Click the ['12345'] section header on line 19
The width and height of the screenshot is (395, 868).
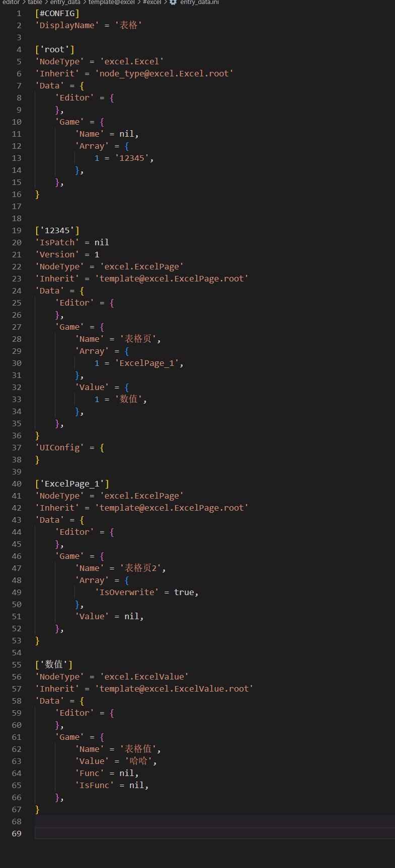click(x=57, y=230)
